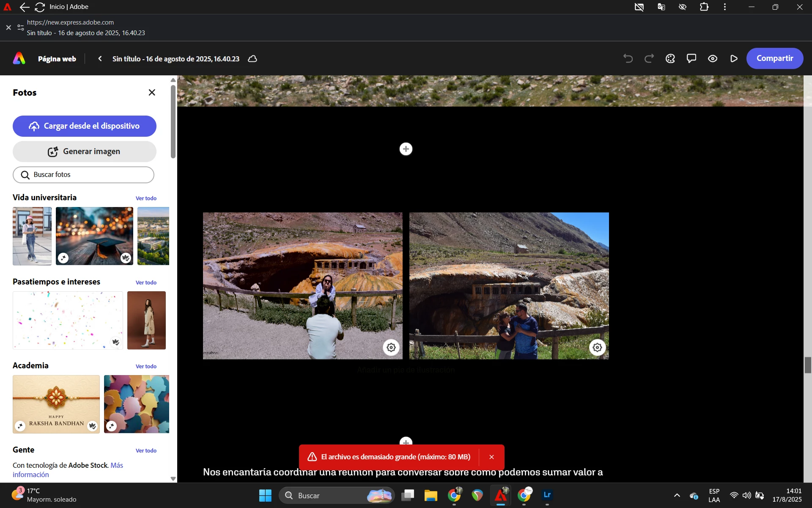Dismiss the file too large error
The height and width of the screenshot is (508, 812).
point(491,457)
